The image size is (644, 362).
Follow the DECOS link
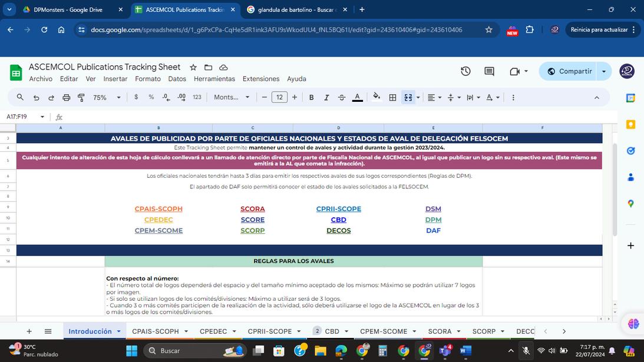point(338,231)
